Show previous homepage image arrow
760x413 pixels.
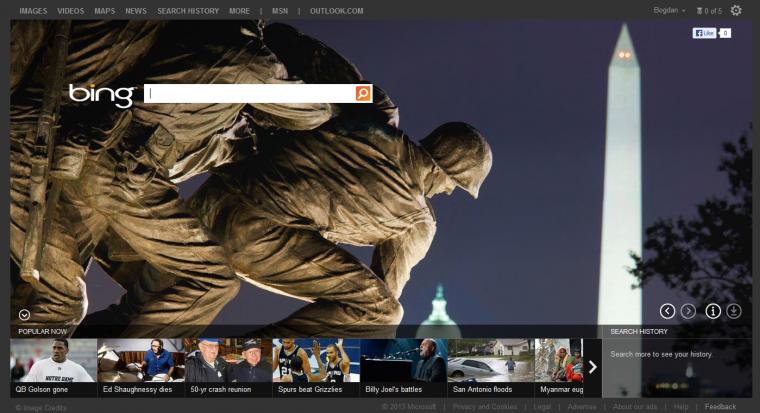[x=667, y=311]
